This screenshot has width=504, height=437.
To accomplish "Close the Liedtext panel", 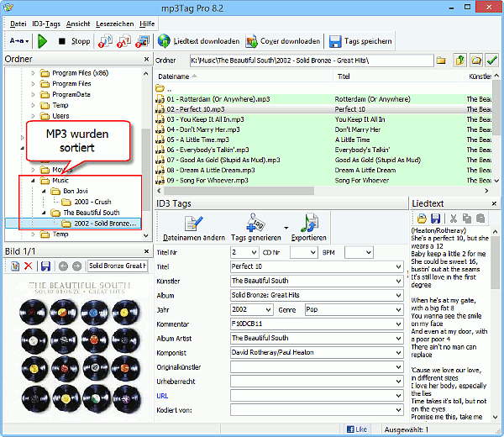I will pos(495,203).
